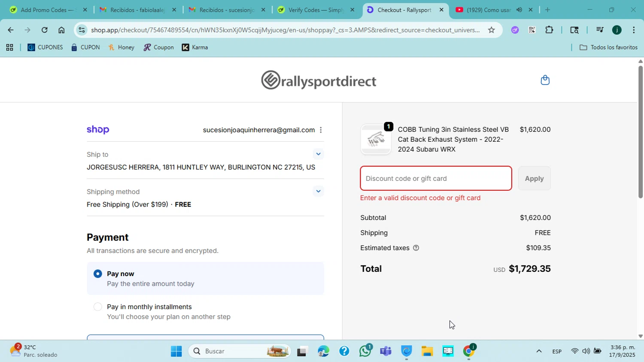Screen dimensions: 644x362
Task: Close the Checkout Rallysport tab
Action: tap(441, 10)
